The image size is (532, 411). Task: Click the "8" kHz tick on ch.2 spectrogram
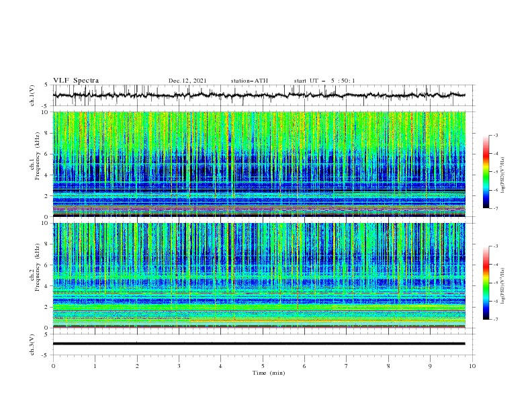tap(46, 244)
